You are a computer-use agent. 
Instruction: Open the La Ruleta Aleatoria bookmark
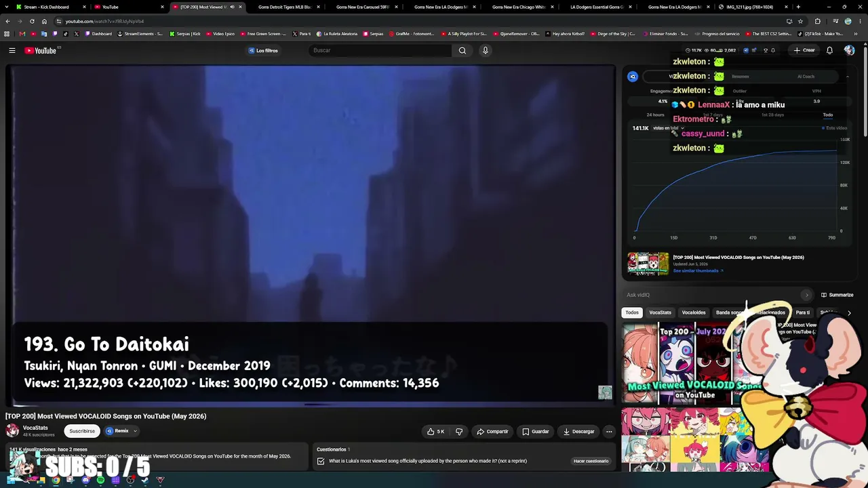(x=336, y=34)
